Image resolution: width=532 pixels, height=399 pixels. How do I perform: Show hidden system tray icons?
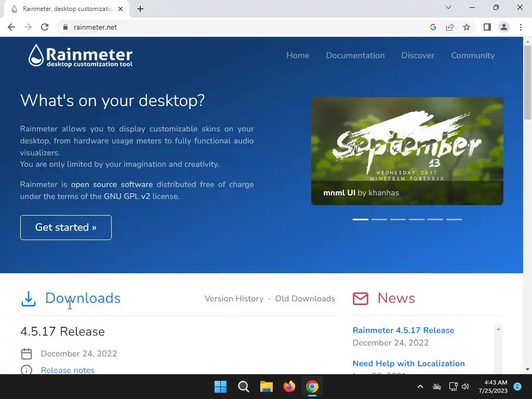click(x=420, y=387)
